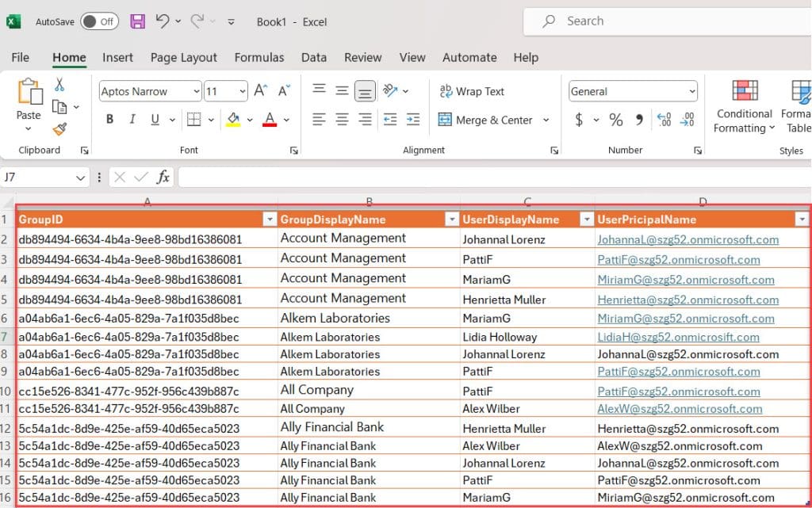
Task: Decrease the indent
Action: coord(390,120)
